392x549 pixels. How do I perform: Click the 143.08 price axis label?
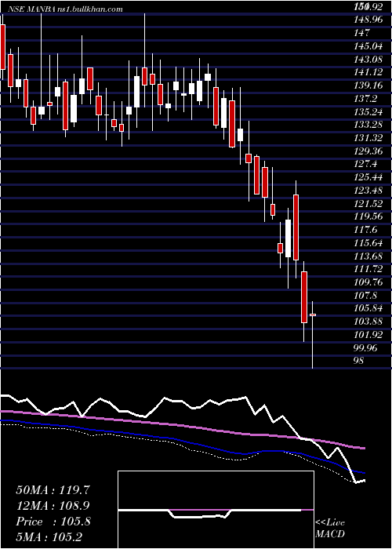point(368,59)
